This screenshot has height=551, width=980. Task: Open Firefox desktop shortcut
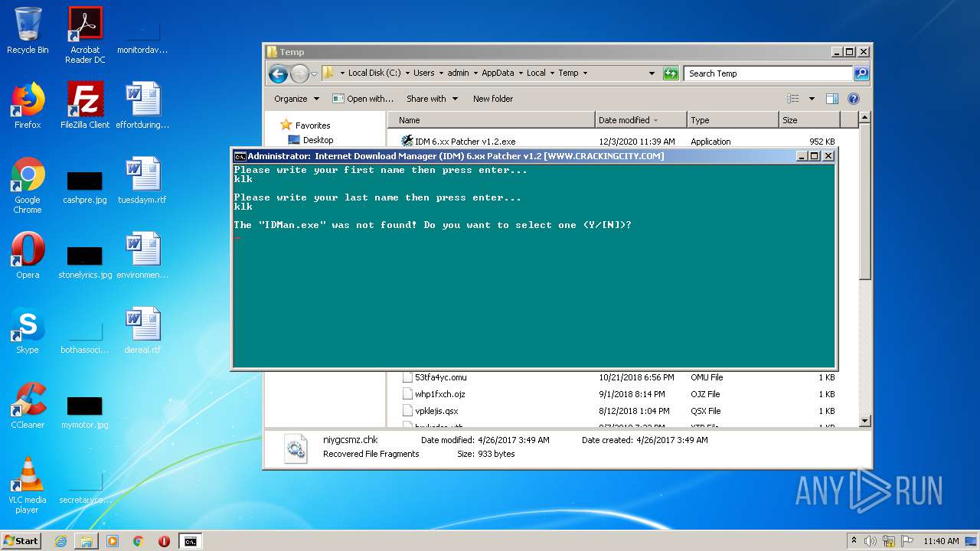[x=28, y=106]
